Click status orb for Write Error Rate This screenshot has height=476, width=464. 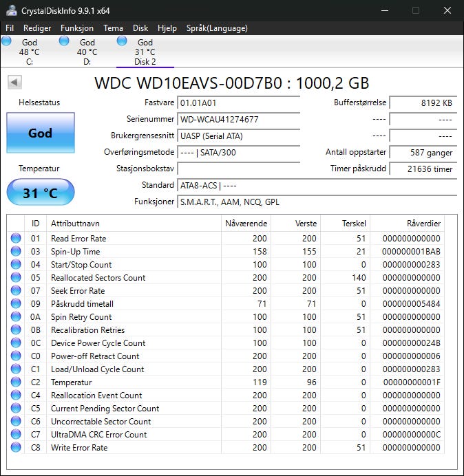[x=16, y=447]
